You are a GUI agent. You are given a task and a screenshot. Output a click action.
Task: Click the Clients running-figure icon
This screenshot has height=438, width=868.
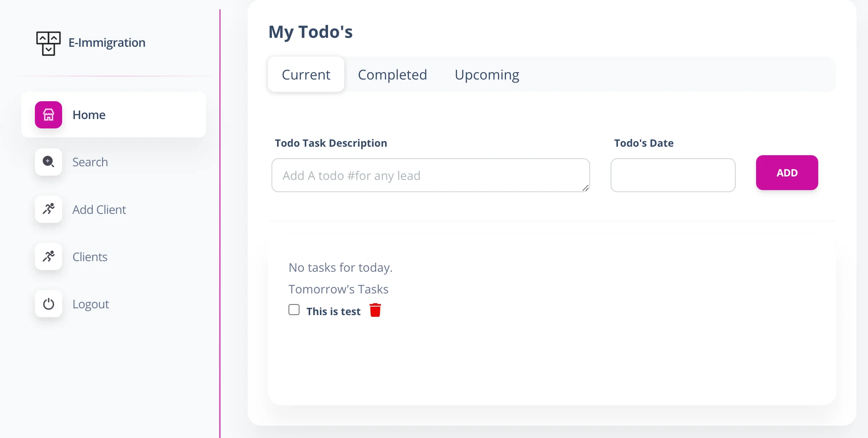click(x=49, y=256)
